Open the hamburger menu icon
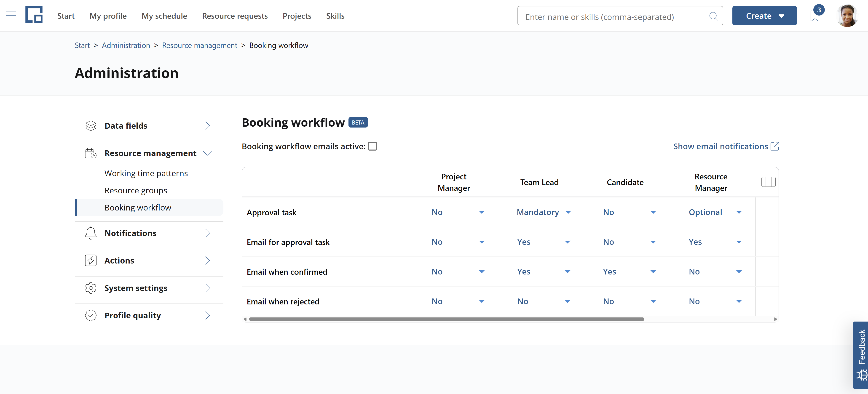The height and width of the screenshot is (394, 868). [x=11, y=16]
